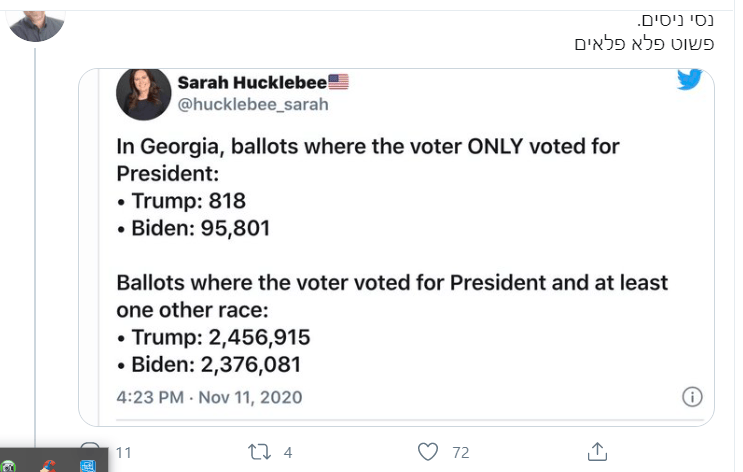
Task: Open the share tweet icon
Action: [x=597, y=452]
